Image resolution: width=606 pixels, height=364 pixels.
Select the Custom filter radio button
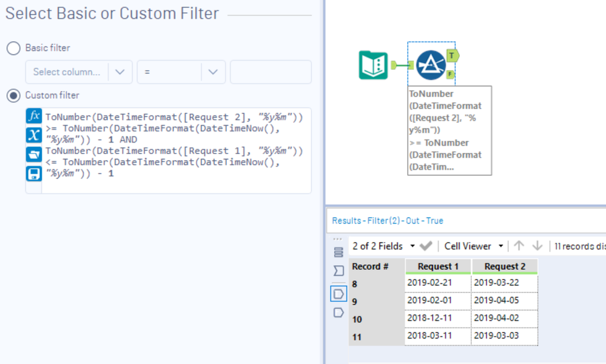tap(13, 95)
